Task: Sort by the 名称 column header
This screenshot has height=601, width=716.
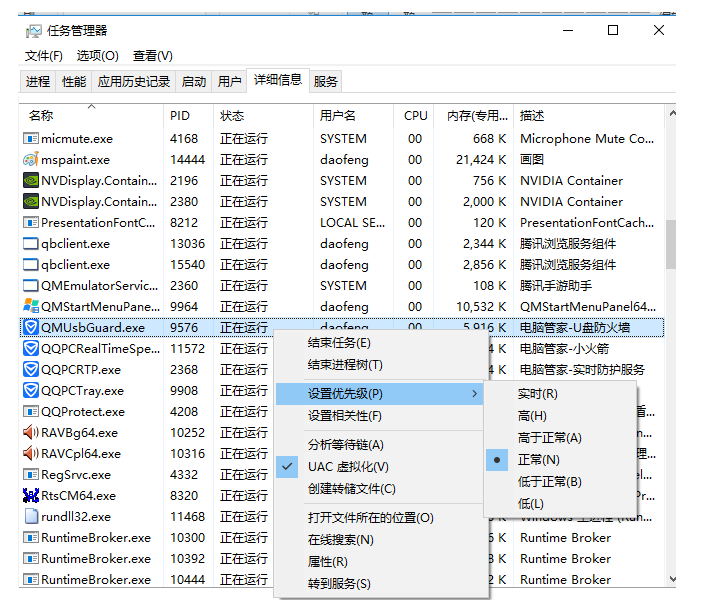Action: [x=91, y=116]
